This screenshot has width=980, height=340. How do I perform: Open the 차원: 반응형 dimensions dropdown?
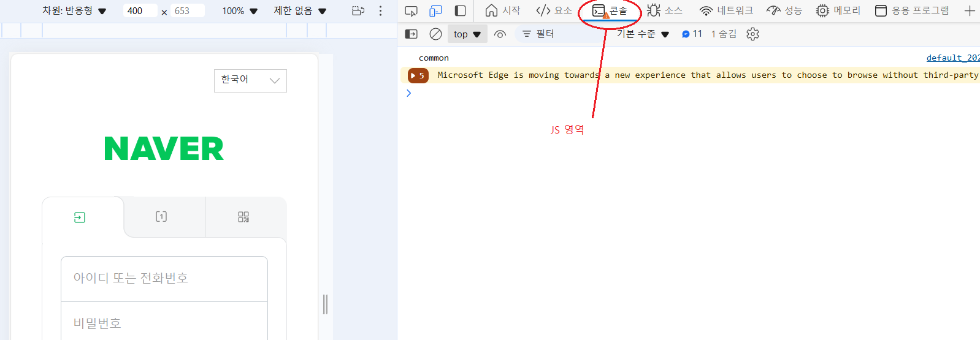tap(74, 11)
